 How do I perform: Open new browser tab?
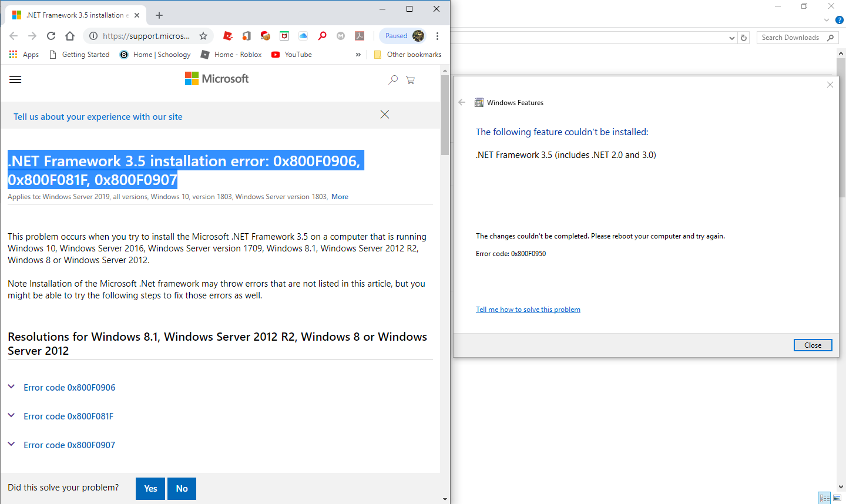click(159, 15)
